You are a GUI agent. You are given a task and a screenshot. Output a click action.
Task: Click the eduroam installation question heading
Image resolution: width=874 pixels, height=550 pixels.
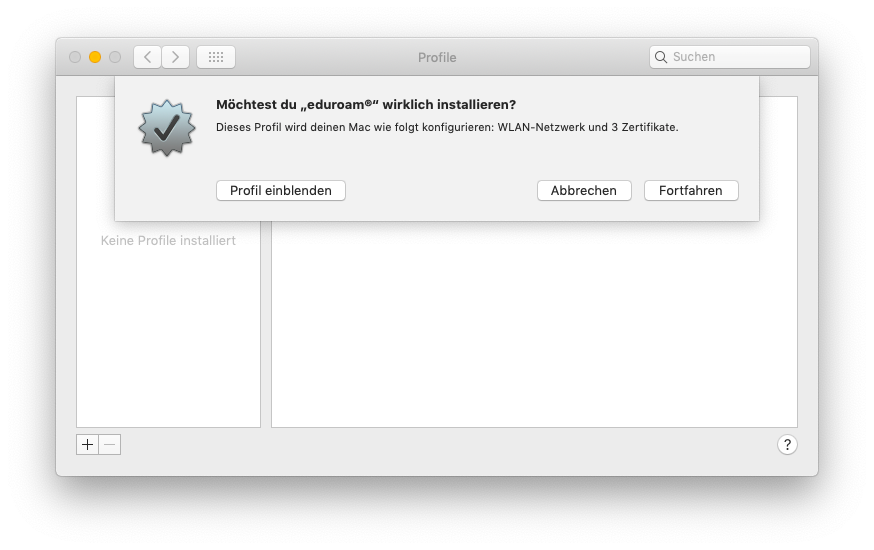pyautogui.click(x=366, y=105)
